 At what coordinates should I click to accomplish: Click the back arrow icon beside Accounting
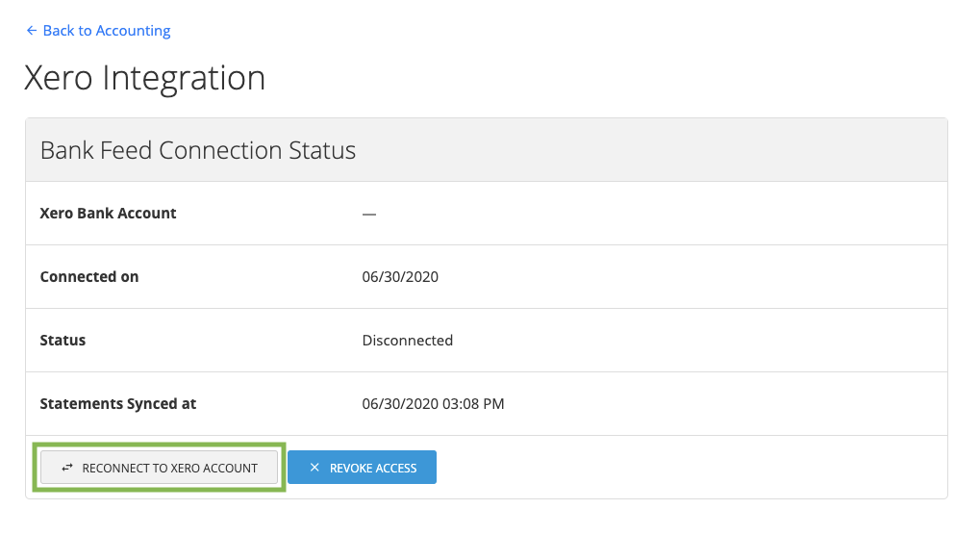[x=32, y=31]
